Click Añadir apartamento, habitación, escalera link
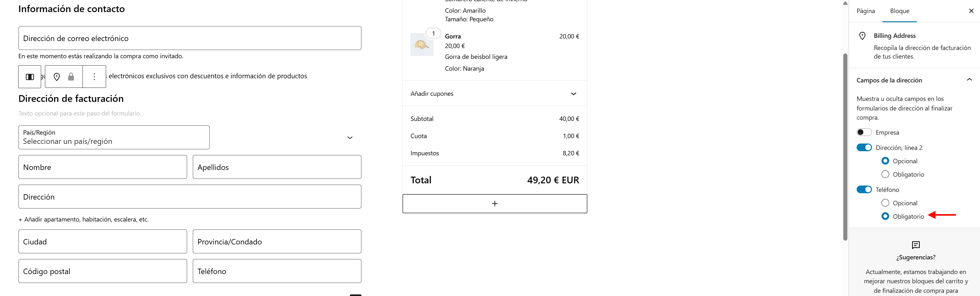Viewport: 980px width, 296px height. pos(84,219)
